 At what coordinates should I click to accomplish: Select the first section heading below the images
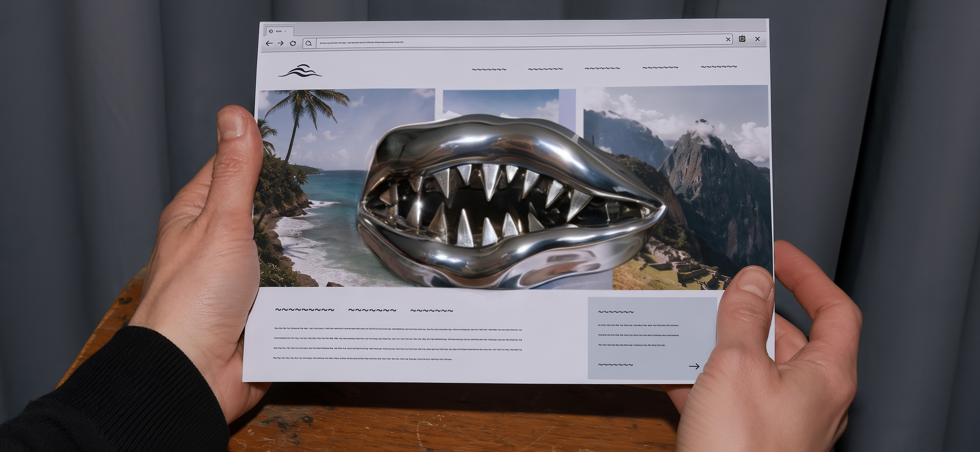click(x=305, y=310)
